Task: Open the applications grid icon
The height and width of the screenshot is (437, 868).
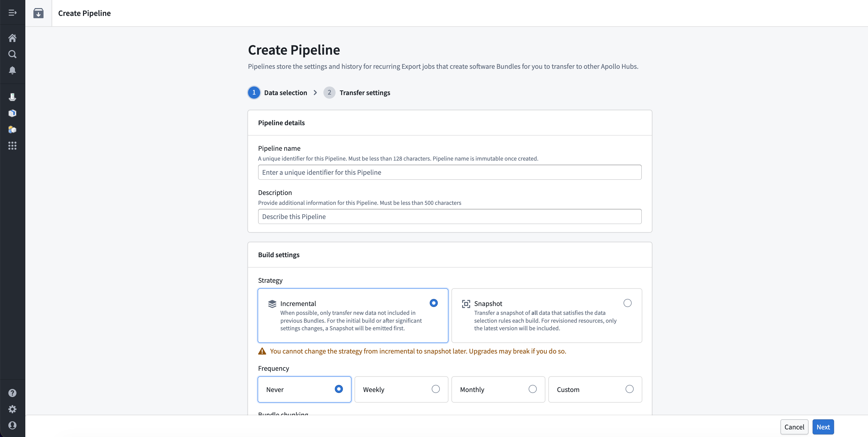Action: tap(12, 146)
